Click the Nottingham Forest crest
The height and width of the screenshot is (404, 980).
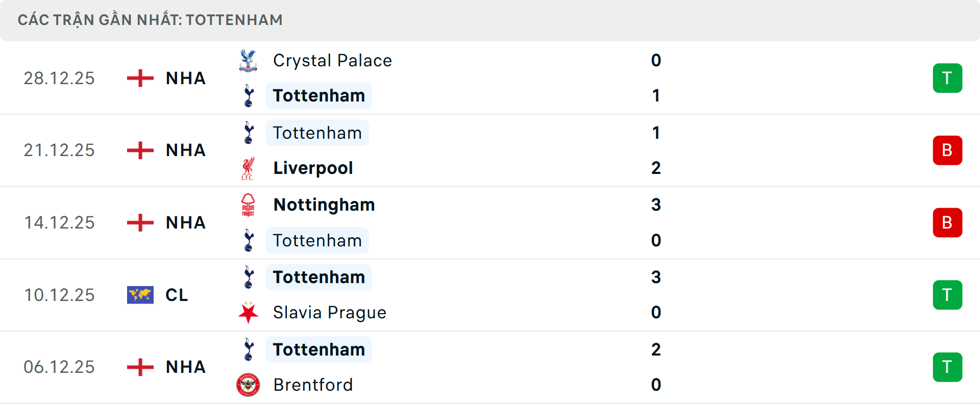coord(249,205)
